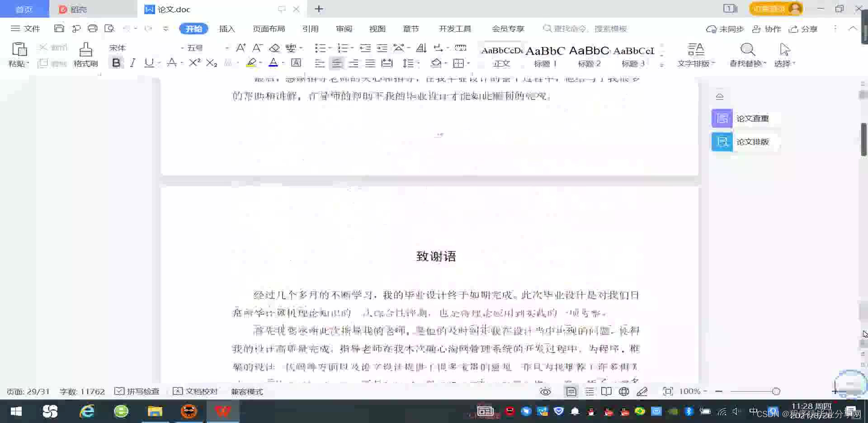Apply the font color A swatch
The image size is (868, 423).
click(x=273, y=63)
